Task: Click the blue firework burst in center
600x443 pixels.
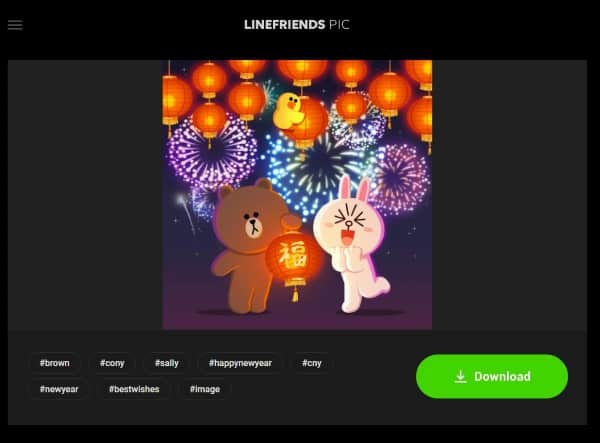Action: point(320,170)
